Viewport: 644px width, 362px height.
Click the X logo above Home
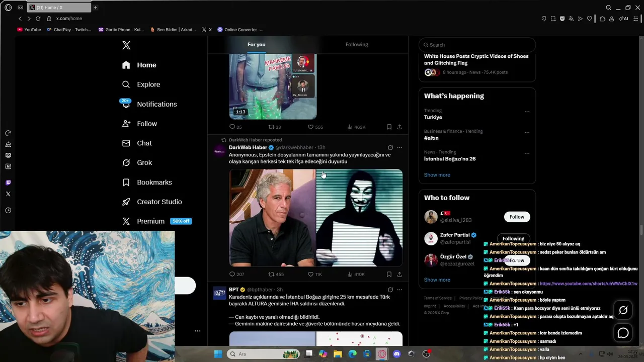[x=126, y=45]
